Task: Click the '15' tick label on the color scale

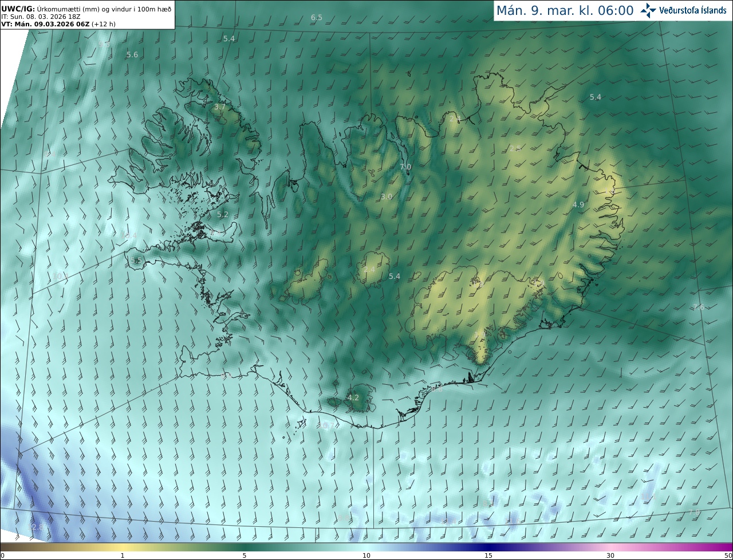Action: pos(488,555)
